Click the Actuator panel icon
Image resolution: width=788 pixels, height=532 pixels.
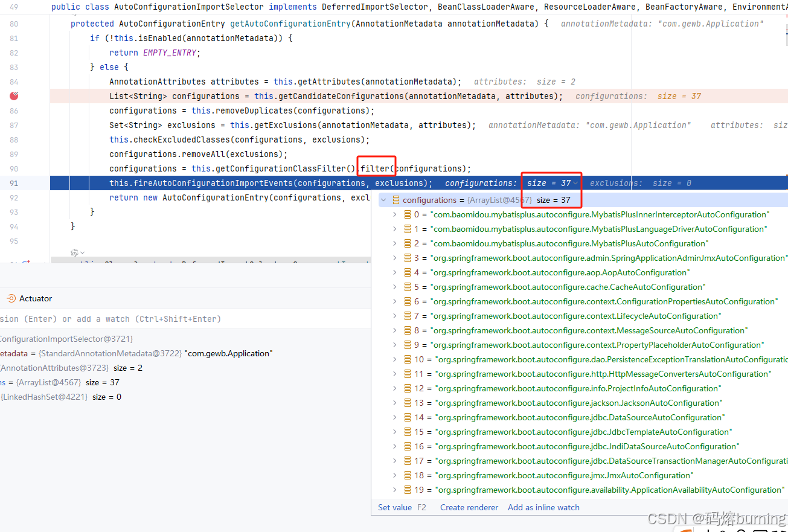(x=10, y=298)
